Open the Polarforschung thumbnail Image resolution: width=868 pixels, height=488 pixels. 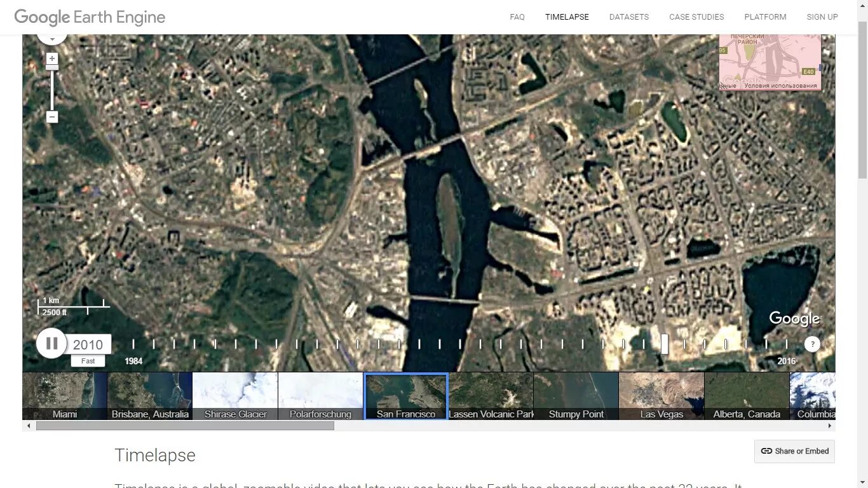pyautogui.click(x=320, y=396)
